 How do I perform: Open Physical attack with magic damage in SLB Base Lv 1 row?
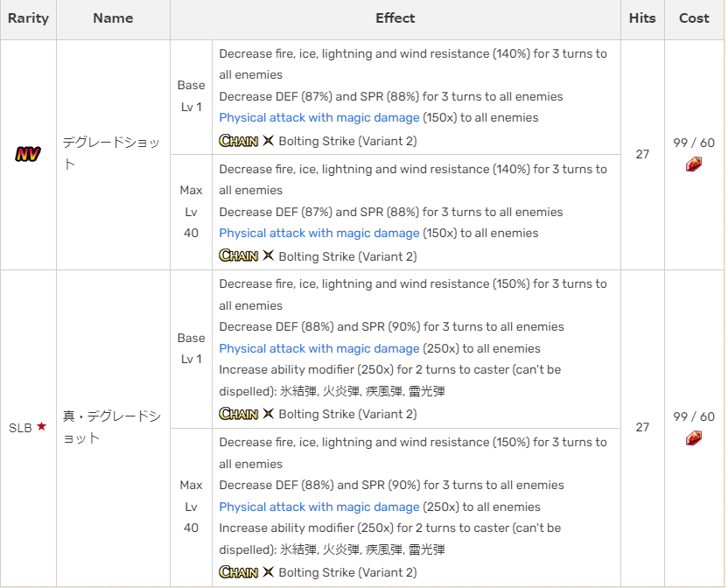coord(318,348)
